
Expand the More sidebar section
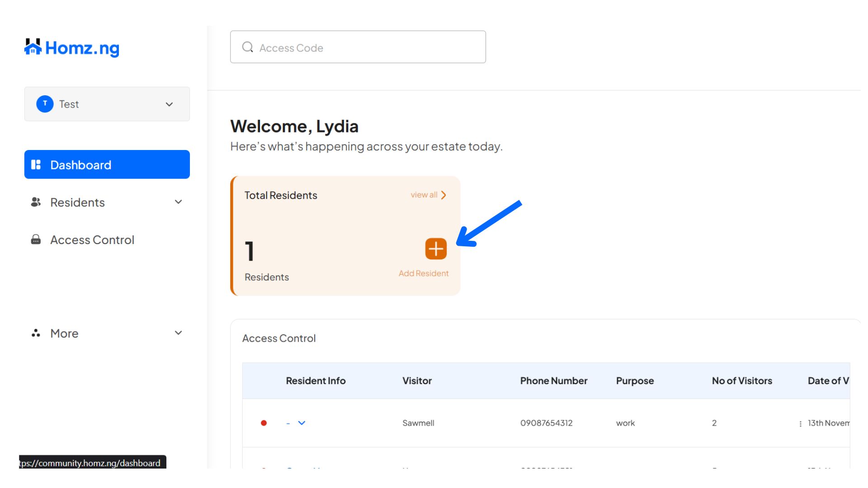[x=179, y=333]
